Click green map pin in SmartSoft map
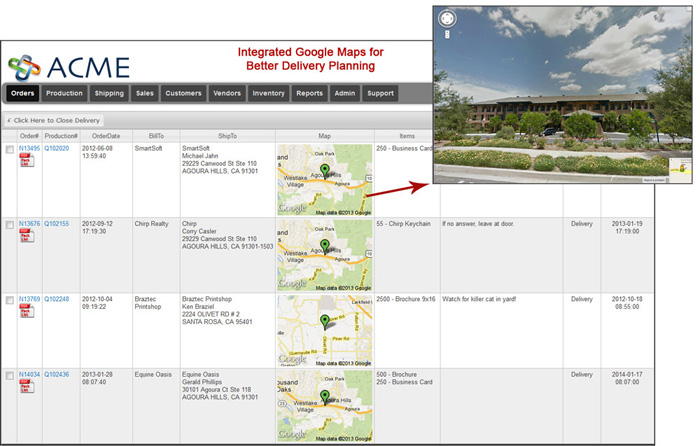This screenshot has width=700, height=446. pyautogui.click(x=325, y=171)
